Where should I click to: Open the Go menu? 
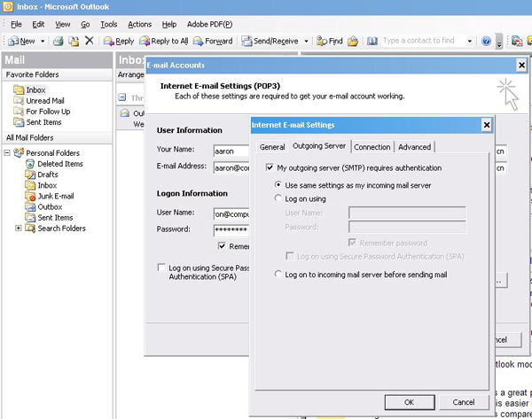[x=85, y=25]
